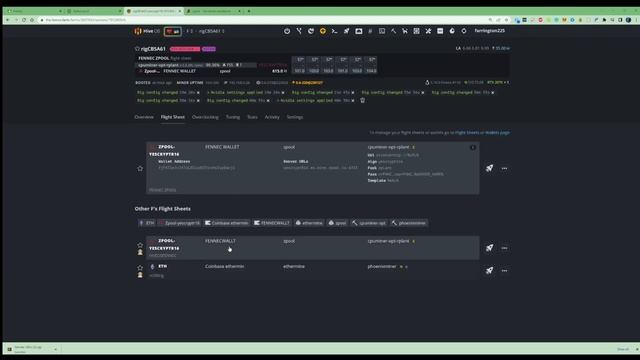Click the phoenixminer miner name in ETH row
Screen dimensions: 640x360
[x=382, y=267]
